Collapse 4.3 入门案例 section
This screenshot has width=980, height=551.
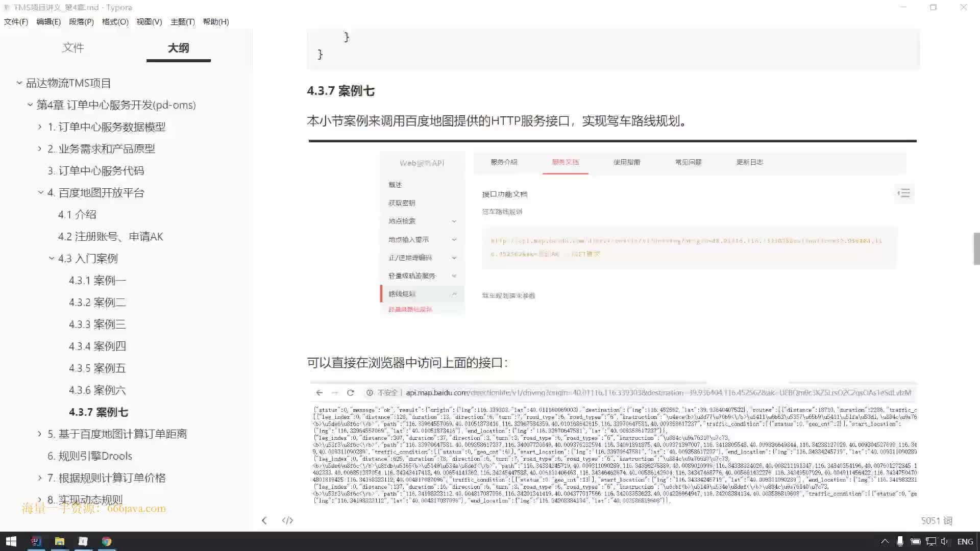[x=51, y=258]
